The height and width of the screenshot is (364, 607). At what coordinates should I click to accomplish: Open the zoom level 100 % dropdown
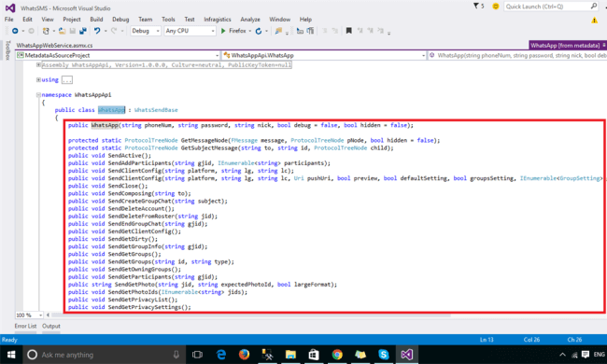(x=29, y=315)
